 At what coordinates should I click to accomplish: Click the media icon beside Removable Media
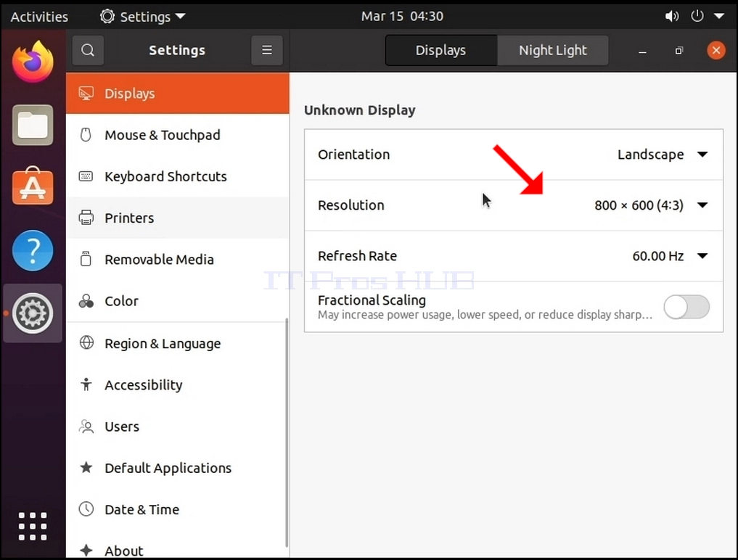[86, 259]
